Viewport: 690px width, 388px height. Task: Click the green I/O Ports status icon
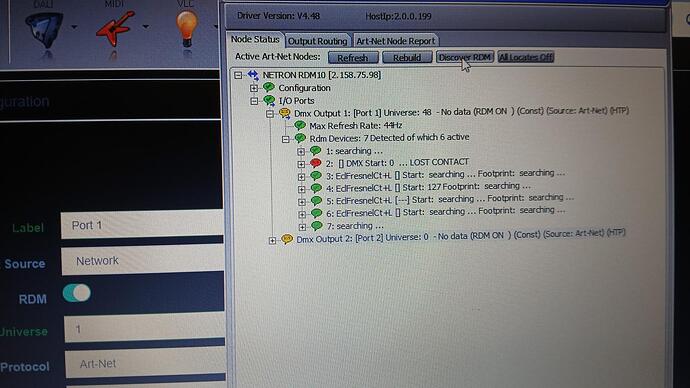[269, 100]
